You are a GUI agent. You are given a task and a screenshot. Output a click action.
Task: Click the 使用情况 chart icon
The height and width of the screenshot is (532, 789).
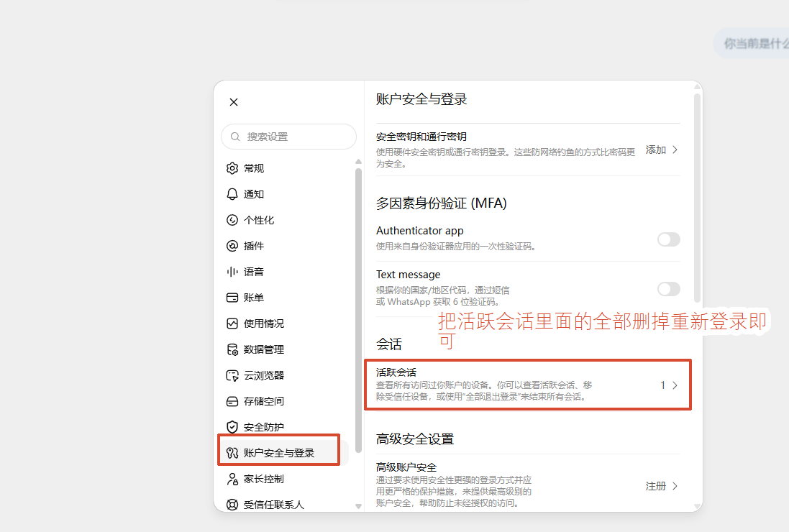(x=232, y=324)
